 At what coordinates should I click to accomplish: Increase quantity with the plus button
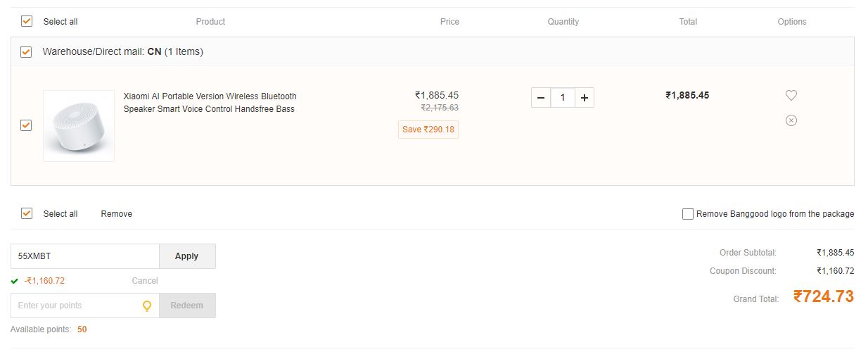click(x=584, y=98)
